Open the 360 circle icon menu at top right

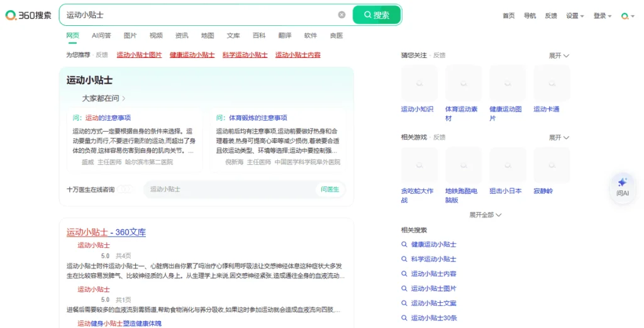click(x=628, y=16)
